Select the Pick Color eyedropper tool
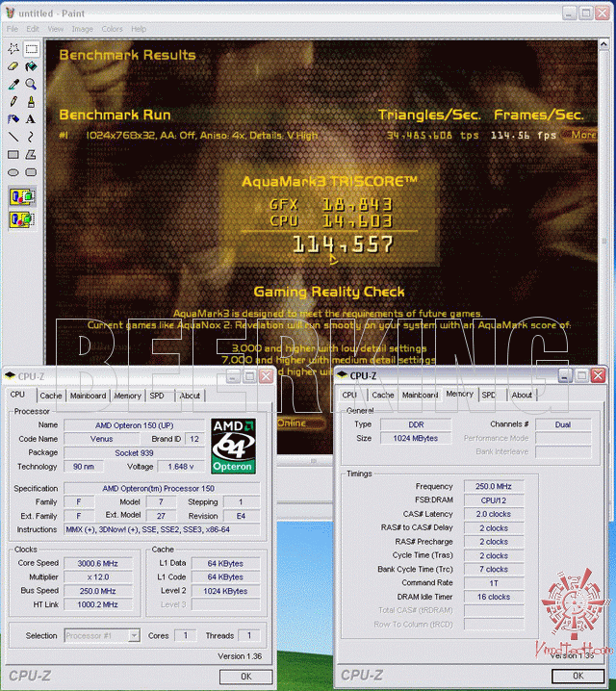This screenshot has width=616, height=691. (13, 84)
